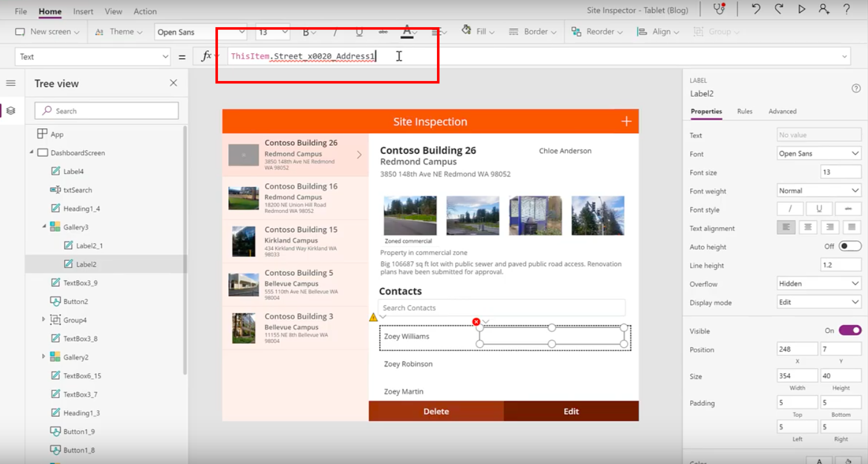
Task: Open the Fill color dropdown
Action: click(x=478, y=31)
